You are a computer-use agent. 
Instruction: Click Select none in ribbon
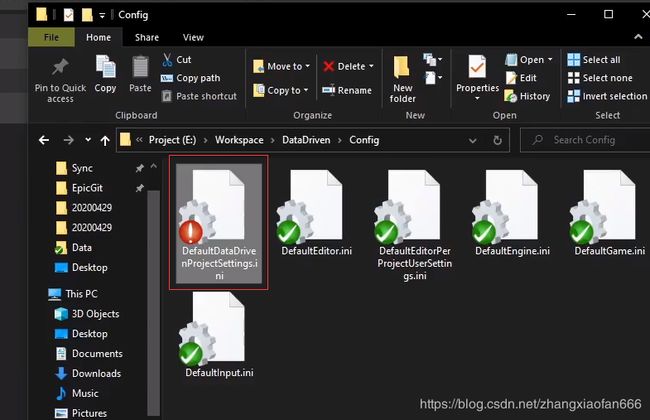point(600,78)
